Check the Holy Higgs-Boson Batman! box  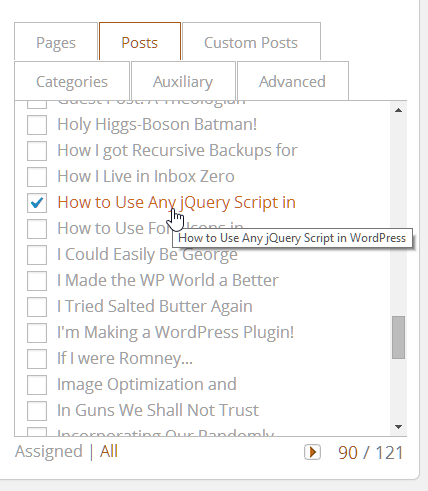point(37,125)
